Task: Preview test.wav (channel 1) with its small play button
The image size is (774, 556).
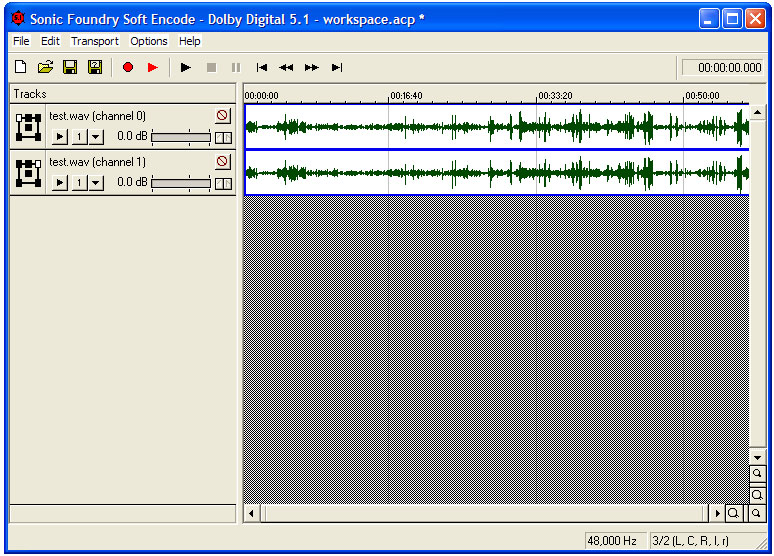Action: (60, 183)
